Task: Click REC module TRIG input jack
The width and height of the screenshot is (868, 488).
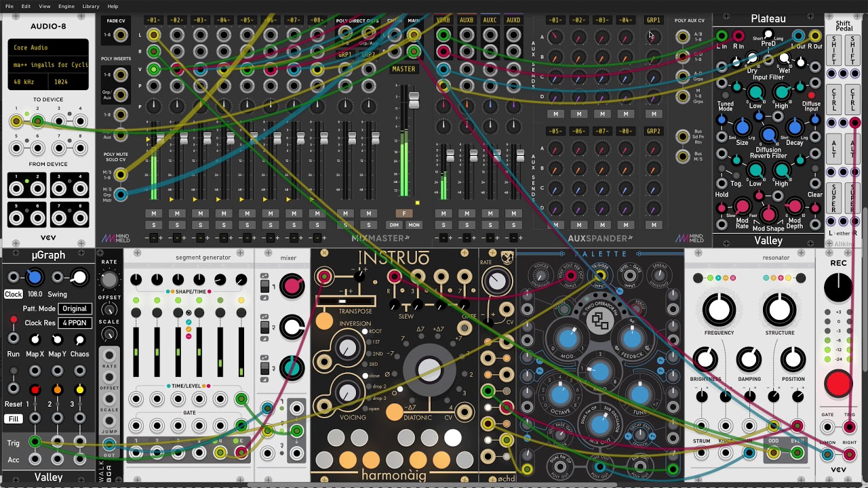Action: point(849,427)
